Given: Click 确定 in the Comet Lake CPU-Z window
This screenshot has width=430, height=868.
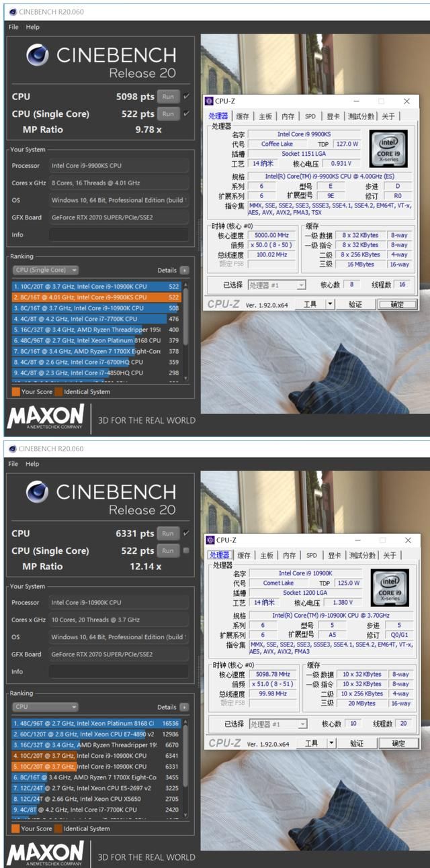Looking at the screenshot, I should tap(398, 743).
